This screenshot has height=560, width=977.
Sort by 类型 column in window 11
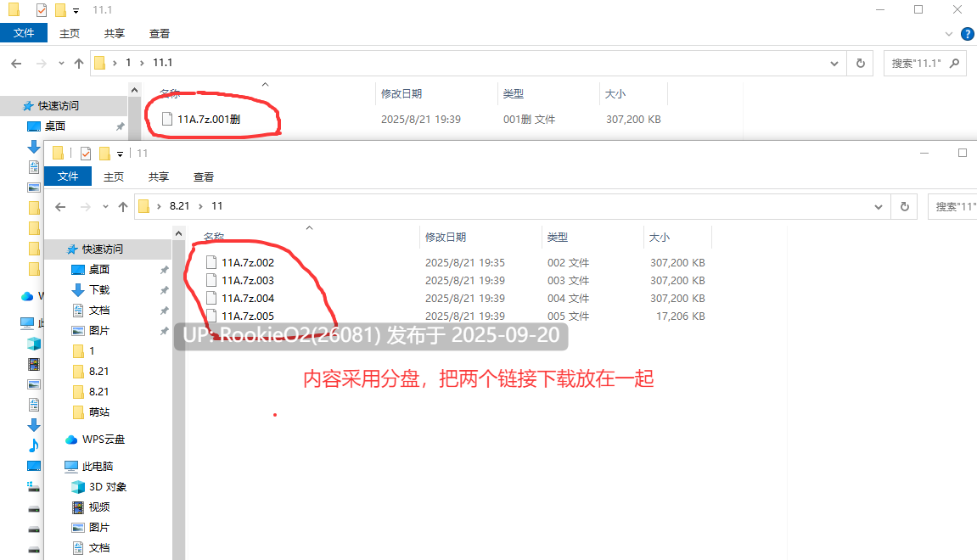tap(558, 237)
